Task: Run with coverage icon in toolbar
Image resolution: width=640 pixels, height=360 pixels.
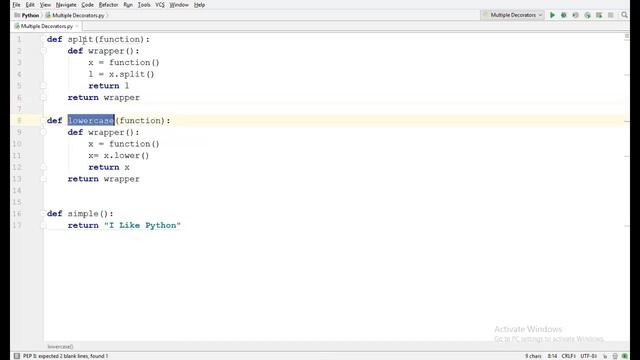Action: tap(576, 15)
